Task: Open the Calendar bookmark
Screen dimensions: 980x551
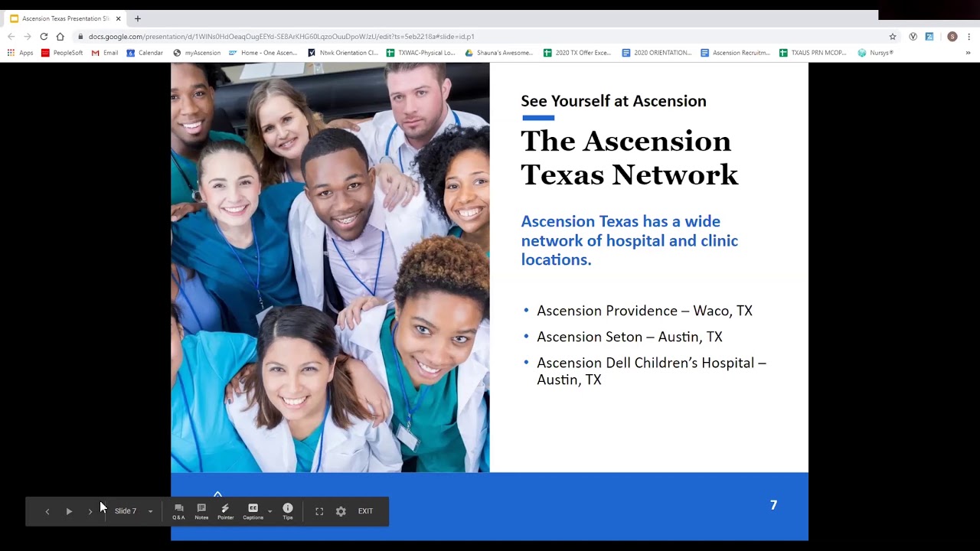Action: [145, 53]
